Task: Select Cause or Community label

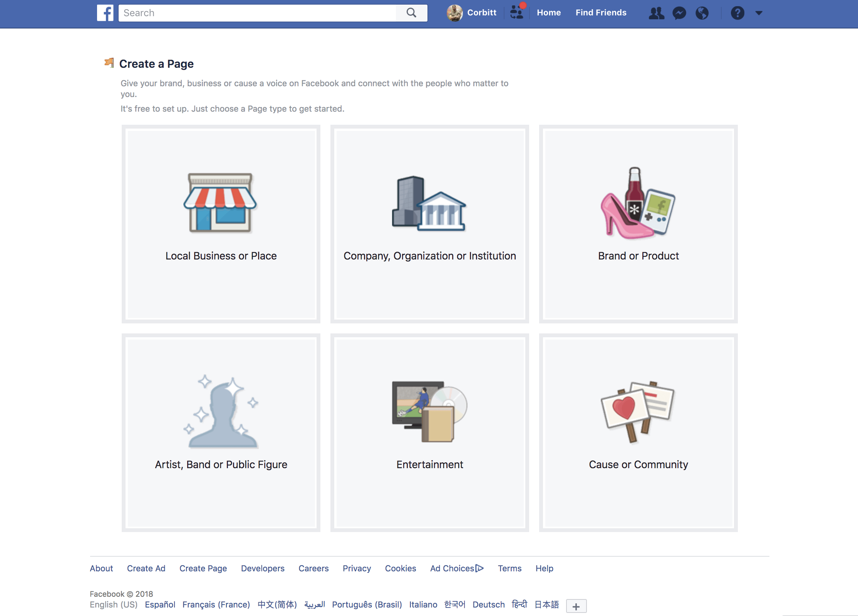Action: (638, 465)
